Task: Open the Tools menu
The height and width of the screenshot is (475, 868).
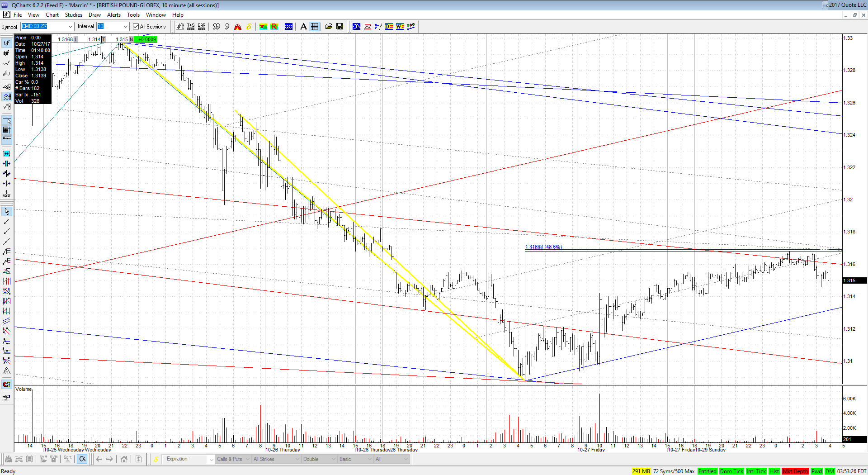Action: click(133, 15)
